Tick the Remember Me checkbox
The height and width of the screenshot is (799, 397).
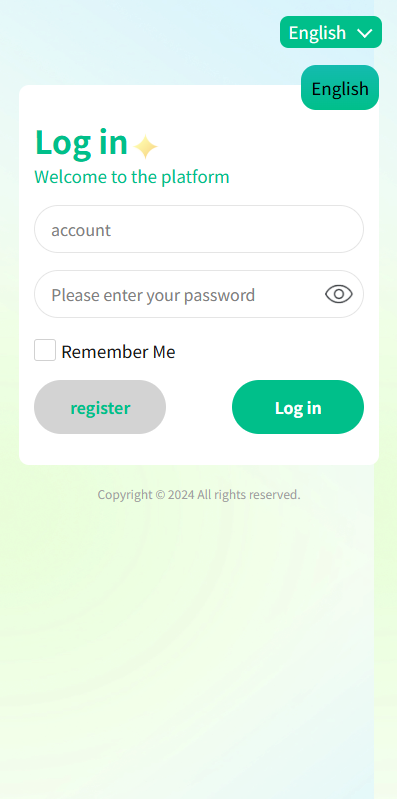click(x=45, y=350)
